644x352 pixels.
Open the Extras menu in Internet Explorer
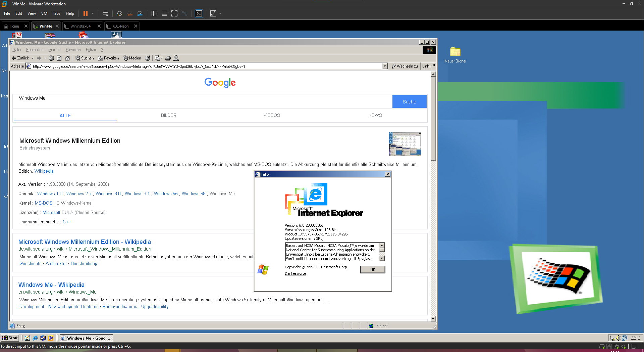tap(91, 50)
